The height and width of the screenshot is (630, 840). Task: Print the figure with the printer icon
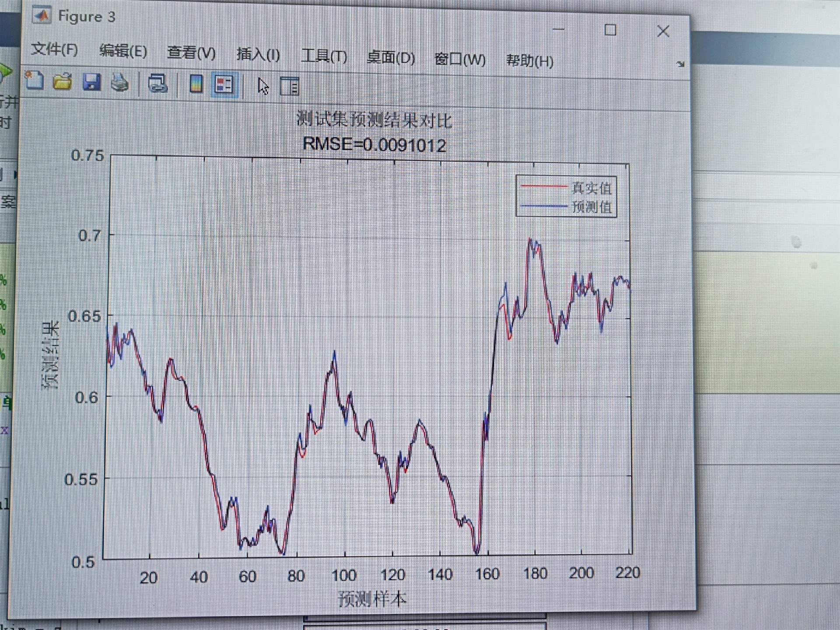tap(120, 83)
